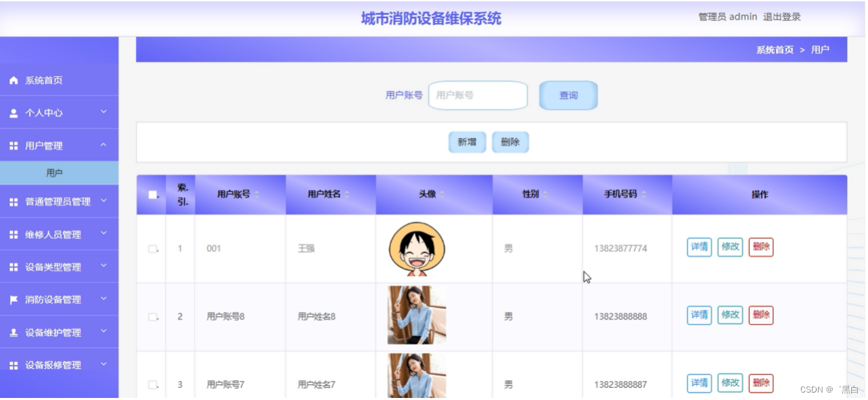Expand the 普通管理员管理 chevron
The image size is (868, 400).
tap(104, 200)
